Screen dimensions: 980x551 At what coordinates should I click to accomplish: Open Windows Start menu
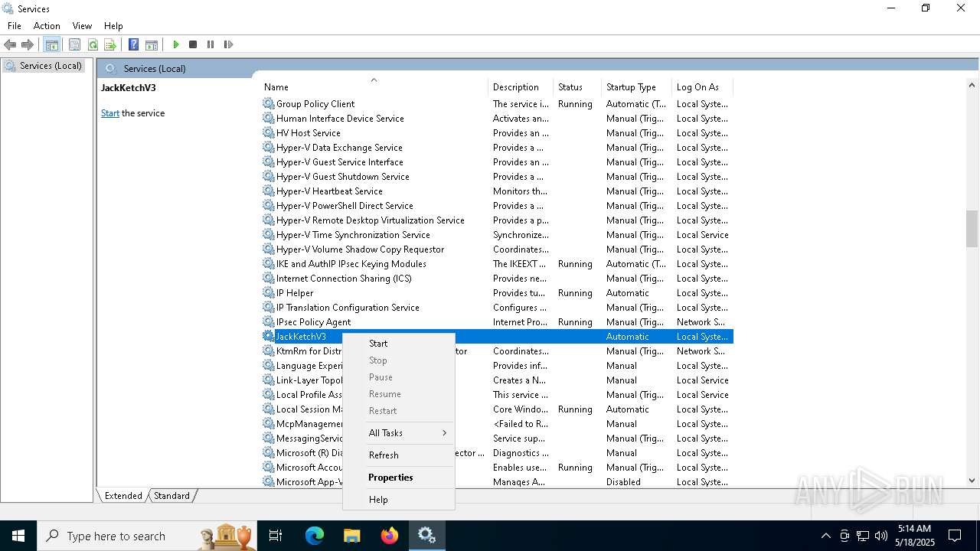click(18, 536)
